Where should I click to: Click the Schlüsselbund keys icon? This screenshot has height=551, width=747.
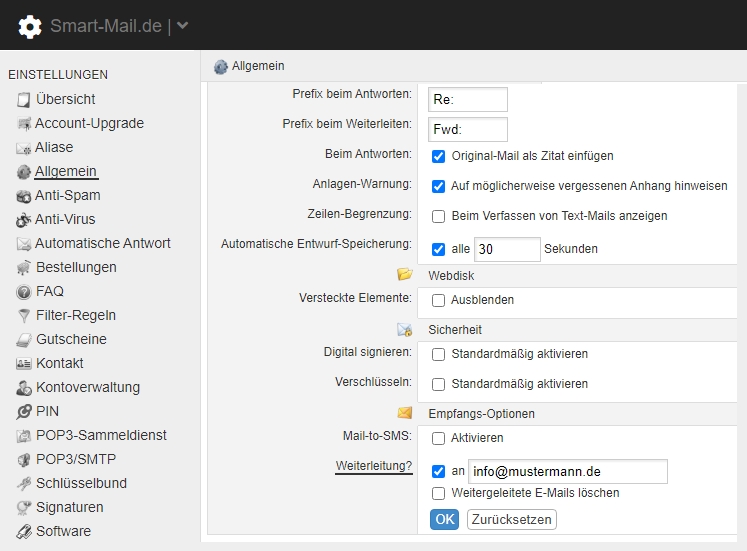[x=23, y=483]
